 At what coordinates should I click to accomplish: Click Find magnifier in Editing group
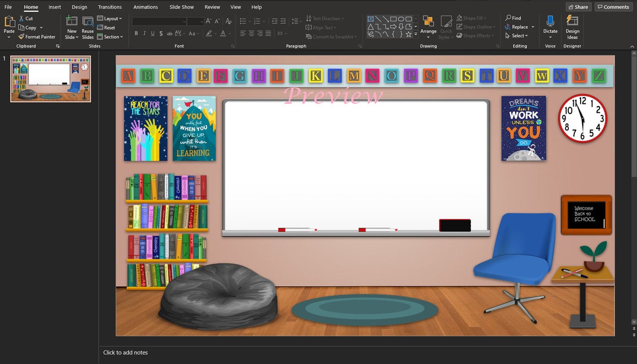(513, 18)
